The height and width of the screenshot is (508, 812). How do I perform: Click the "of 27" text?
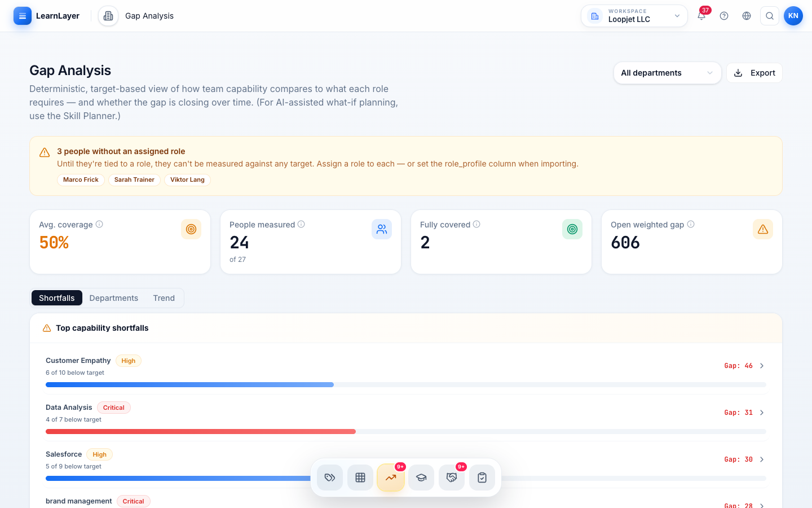[x=237, y=260]
